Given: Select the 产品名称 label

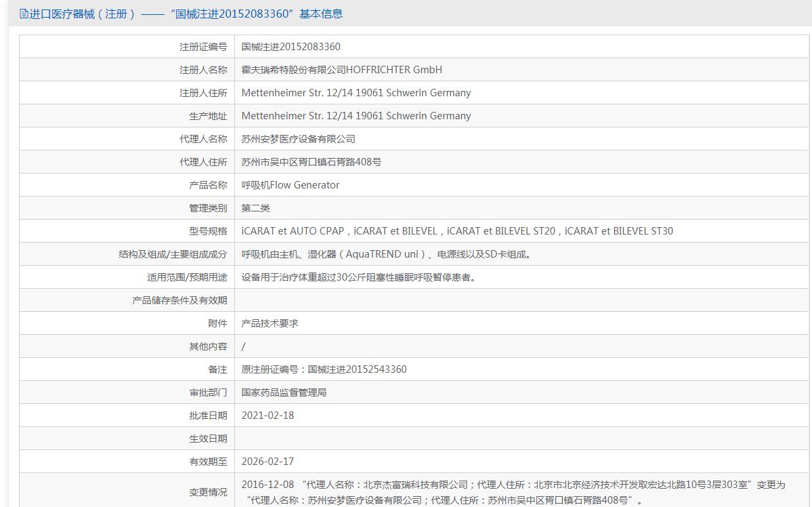Looking at the screenshot, I should (208, 185).
